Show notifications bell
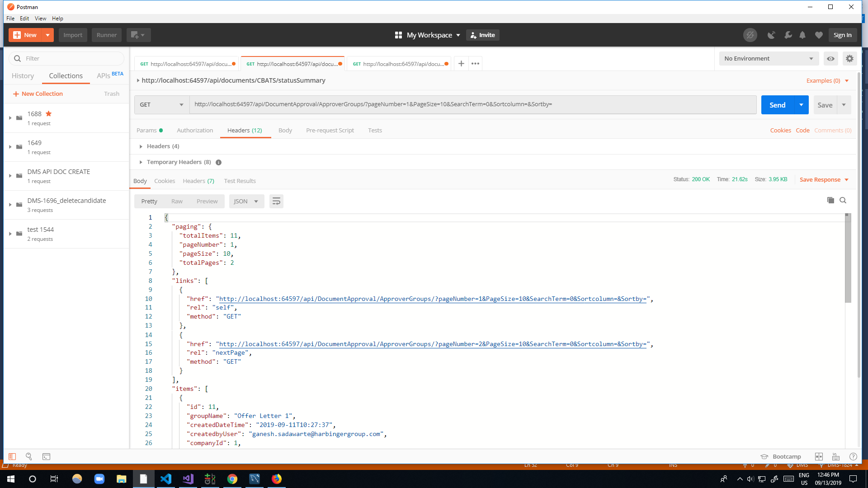Viewport: 868px width, 488px height. click(x=802, y=35)
